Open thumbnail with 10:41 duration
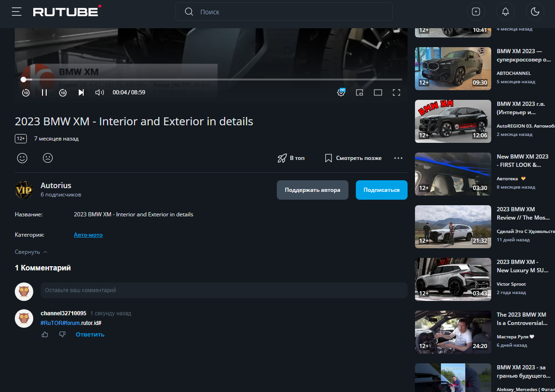Screen dimensions: 555x392 click(x=453, y=32)
